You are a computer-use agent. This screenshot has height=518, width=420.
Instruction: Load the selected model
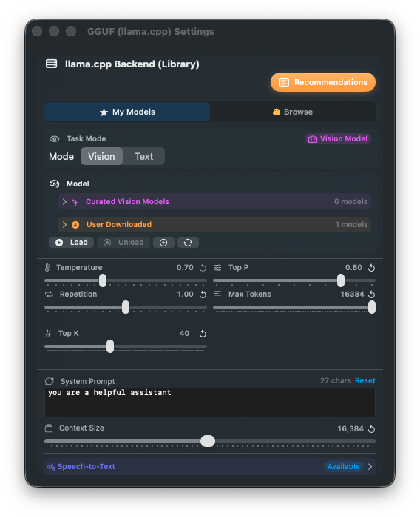[71, 243]
